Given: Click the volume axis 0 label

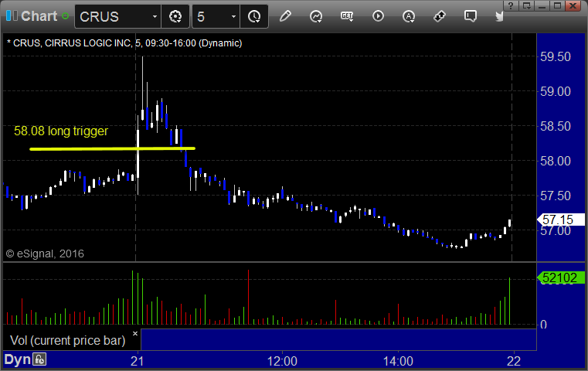Looking at the screenshot, I should [543, 325].
